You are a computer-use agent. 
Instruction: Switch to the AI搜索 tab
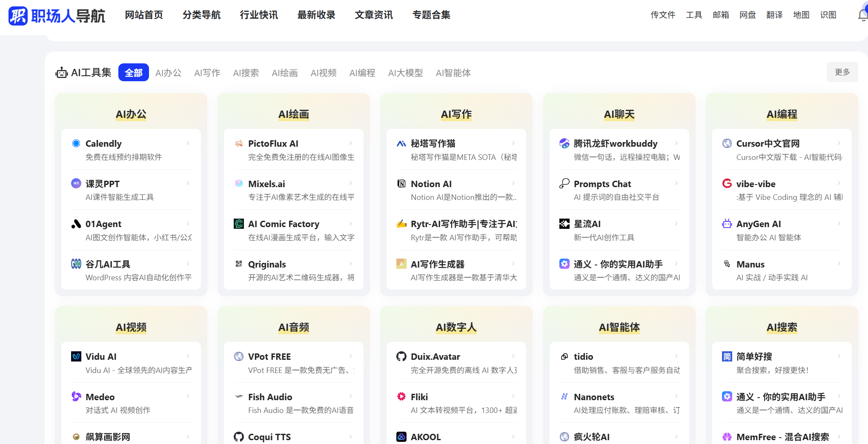(x=246, y=73)
